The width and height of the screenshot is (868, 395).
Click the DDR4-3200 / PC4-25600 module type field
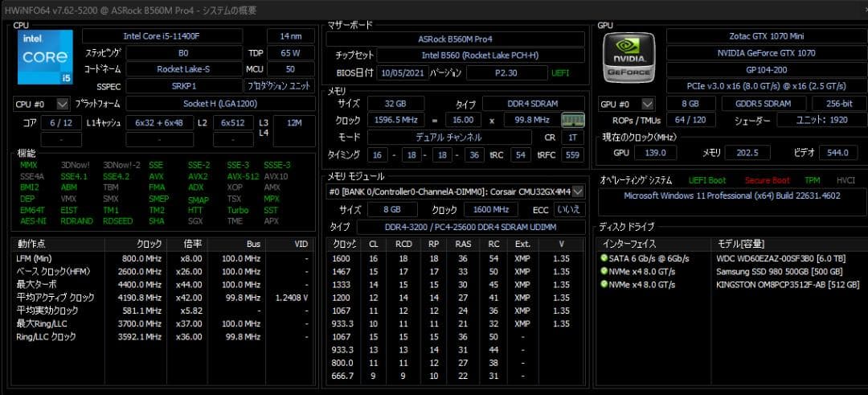tap(470, 227)
